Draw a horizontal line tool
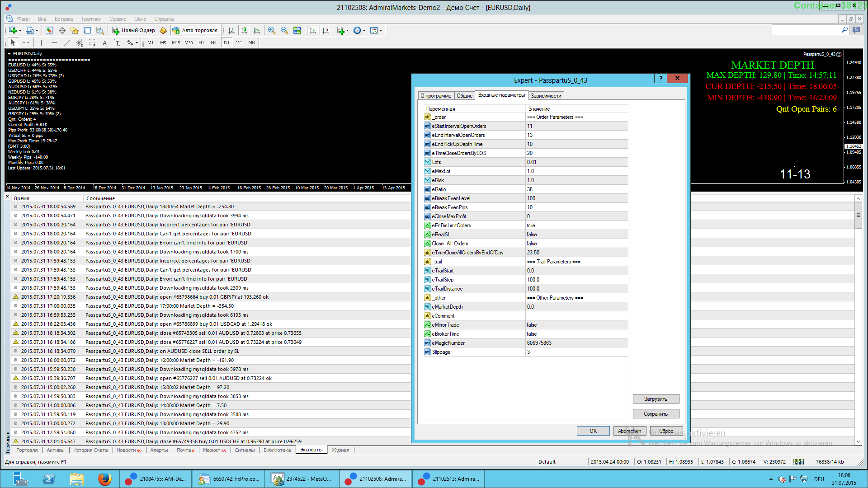This screenshot has width=868, height=488. pyautogui.click(x=54, y=42)
